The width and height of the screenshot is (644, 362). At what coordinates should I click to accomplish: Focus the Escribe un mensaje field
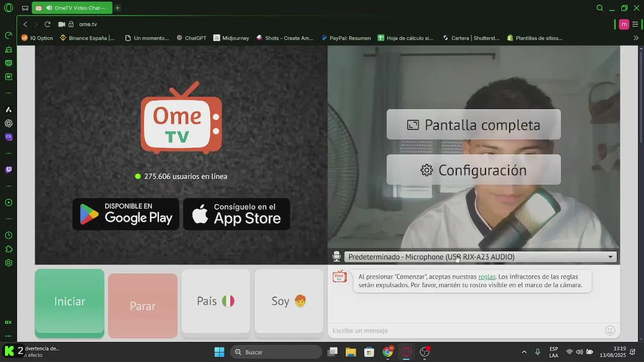466,330
